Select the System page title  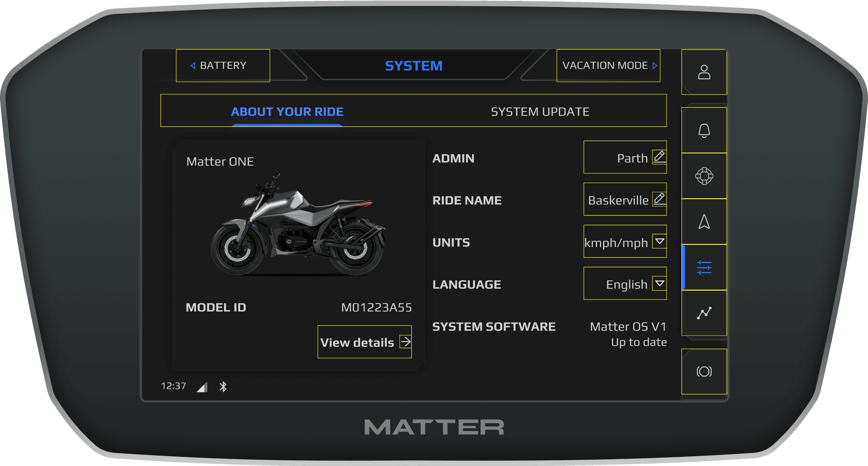(x=414, y=66)
